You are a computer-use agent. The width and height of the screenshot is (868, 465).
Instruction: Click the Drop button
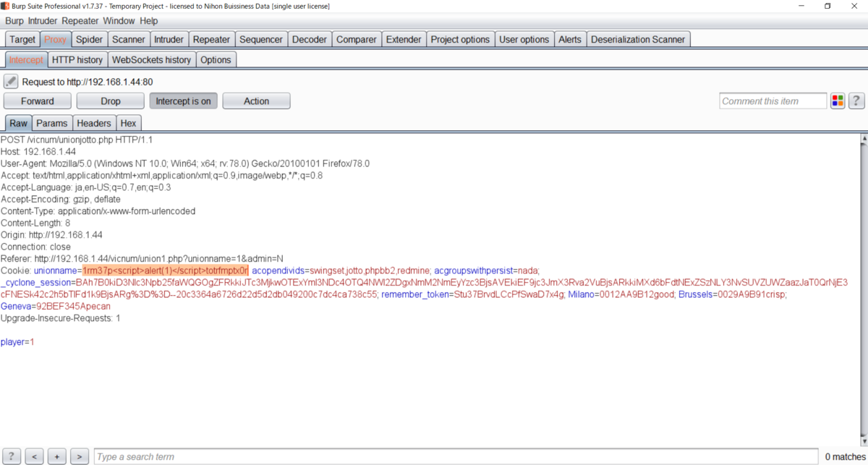coord(111,101)
